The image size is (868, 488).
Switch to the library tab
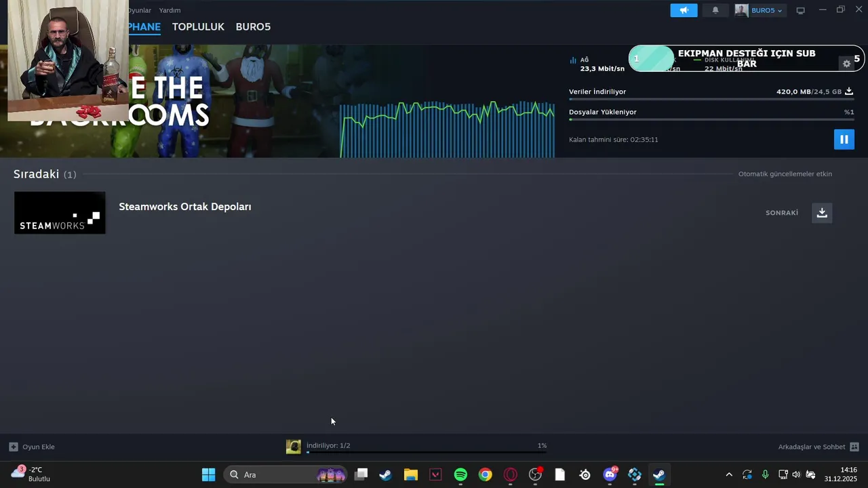144,27
